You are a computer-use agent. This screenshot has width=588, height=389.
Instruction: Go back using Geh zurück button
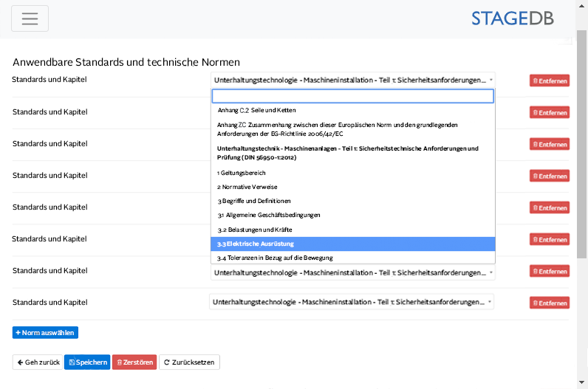coord(38,362)
